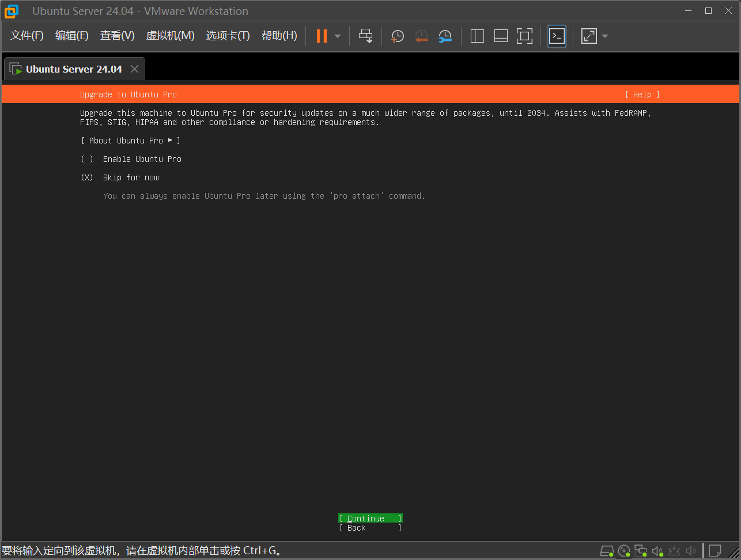Click the sound card status icon with green dot

click(657, 551)
